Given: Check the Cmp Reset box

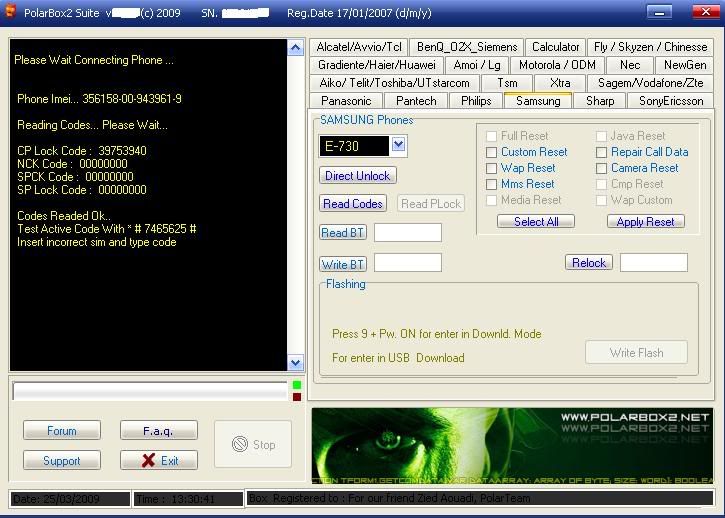Looking at the screenshot, I should 601,184.
